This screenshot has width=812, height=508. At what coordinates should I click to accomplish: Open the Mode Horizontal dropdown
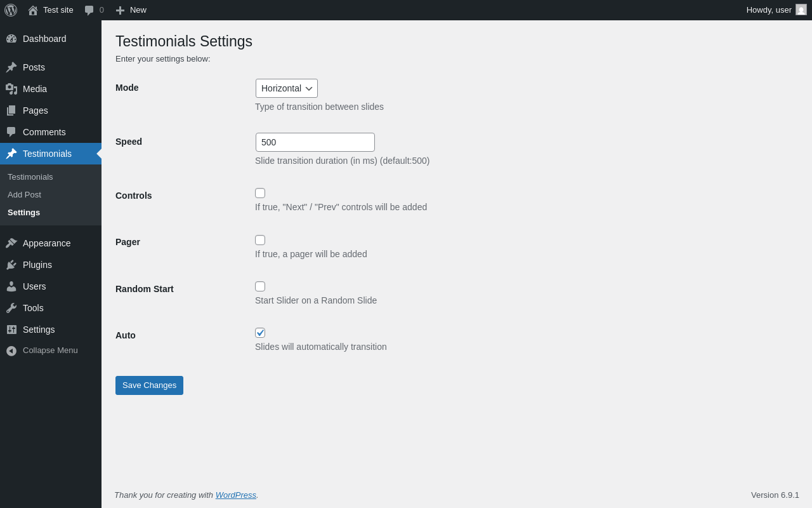[x=286, y=88]
